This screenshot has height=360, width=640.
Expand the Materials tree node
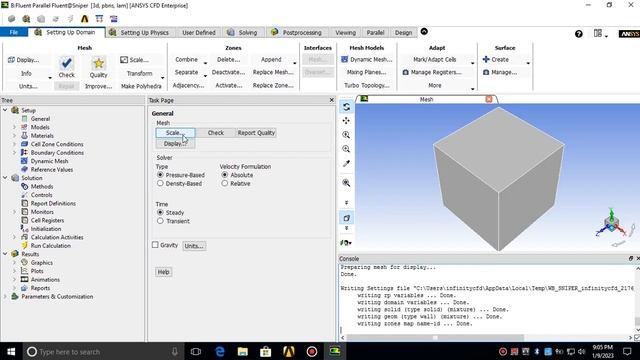click(15, 136)
